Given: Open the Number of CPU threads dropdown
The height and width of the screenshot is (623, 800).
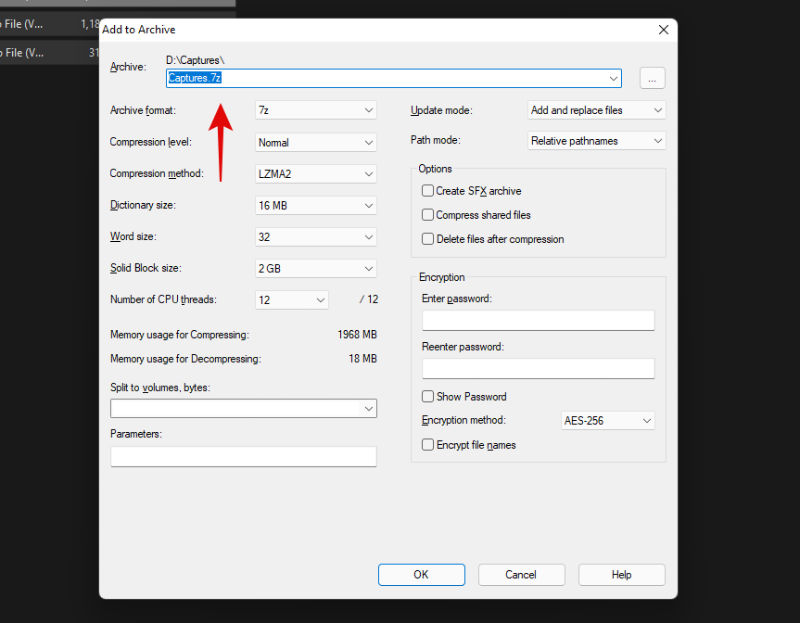Looking at the screenshot, I should (x=292, y=300).
